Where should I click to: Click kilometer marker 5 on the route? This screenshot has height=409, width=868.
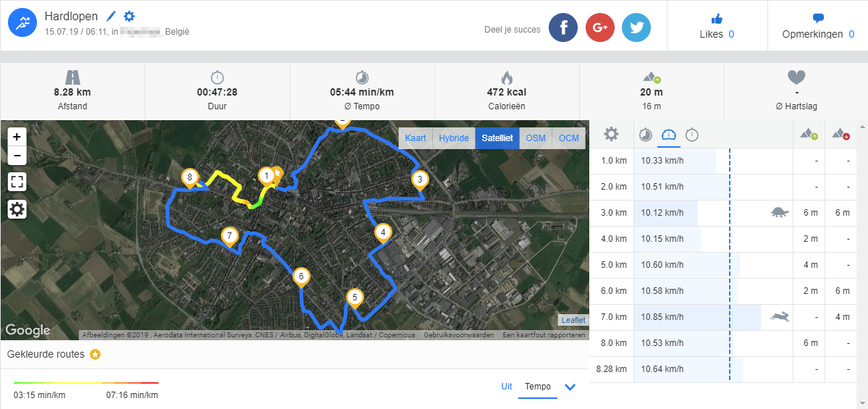pyautogui.click(x=354, y=297)
